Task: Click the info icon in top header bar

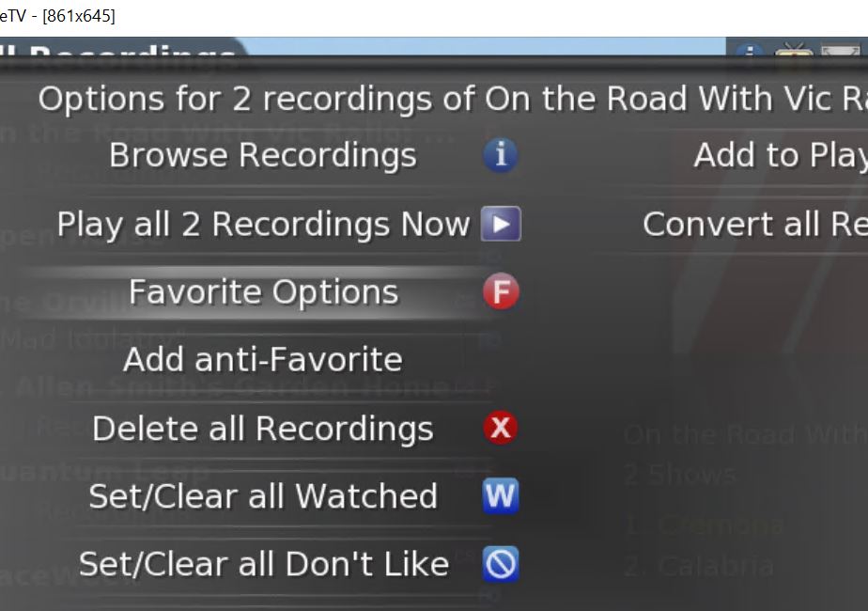Action: click(x=750, y=50)
